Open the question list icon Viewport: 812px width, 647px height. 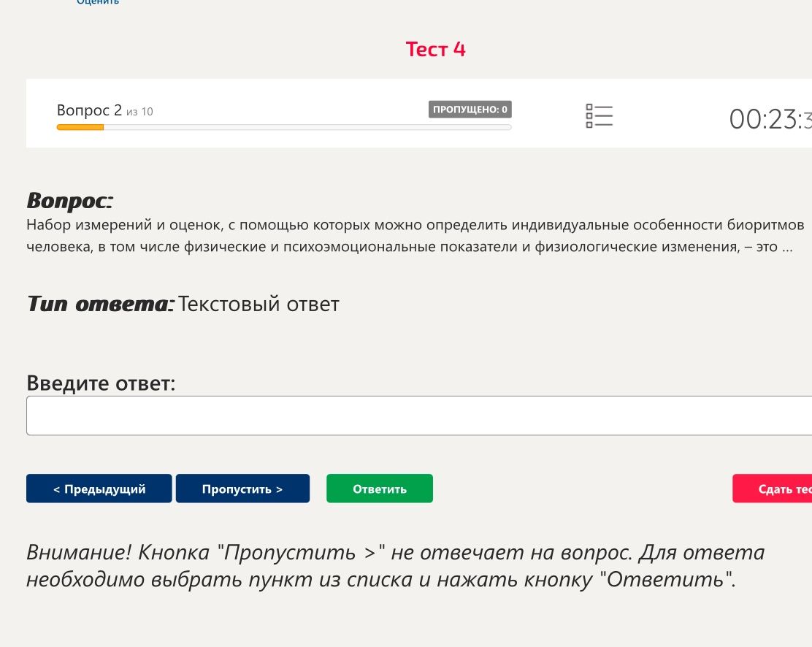(x=600, y=115)
